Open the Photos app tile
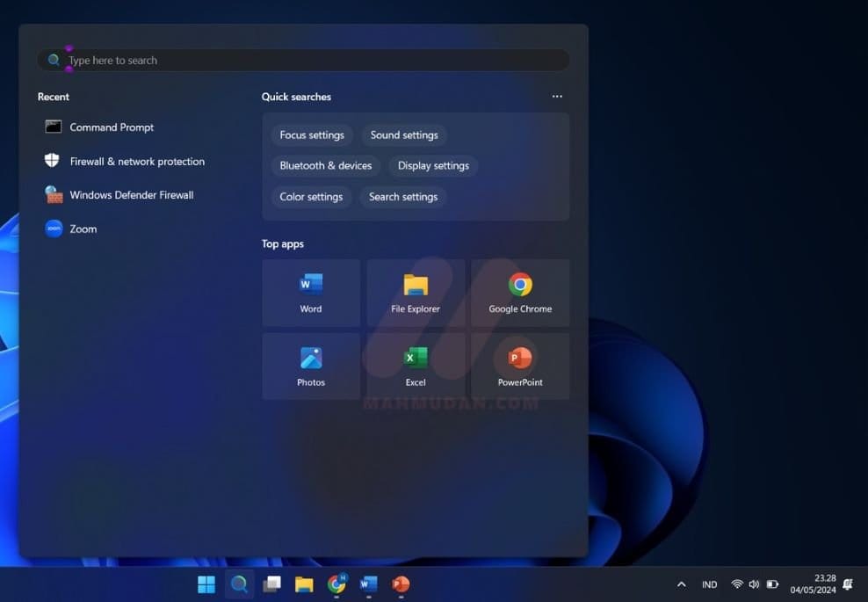This screenshot has height=602, width=868. tap(311, 366)
